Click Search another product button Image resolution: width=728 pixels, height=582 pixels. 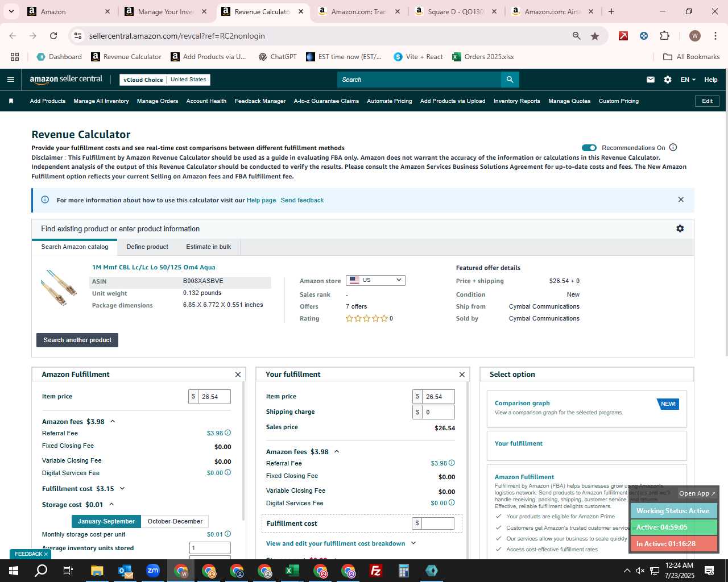click(x=77, y=340)
